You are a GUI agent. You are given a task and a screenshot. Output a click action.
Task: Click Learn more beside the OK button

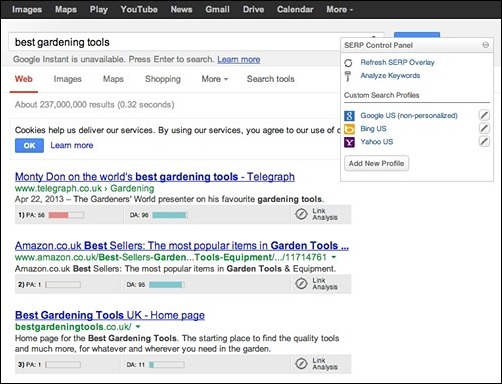pos(72,145)
